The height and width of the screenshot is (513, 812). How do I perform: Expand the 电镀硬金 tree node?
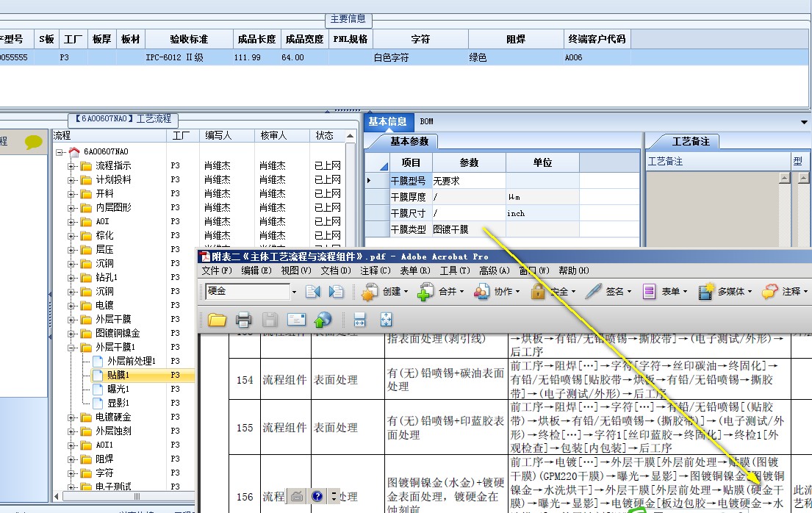71,417
